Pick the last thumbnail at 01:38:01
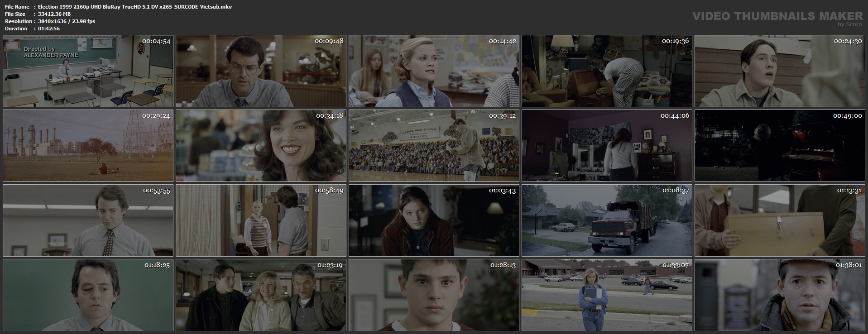This screenshot has height=334, width=868. tap(780, 295)
